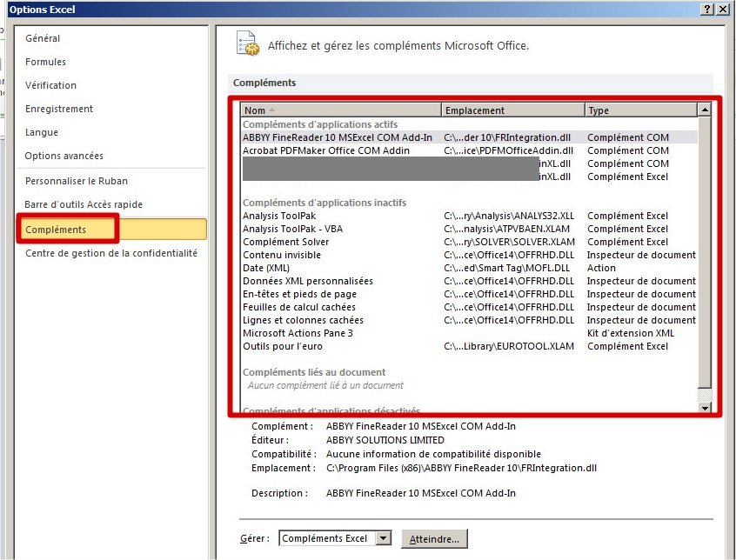Close the Options Excel dialog
This screenshot has width=736, height=560.
tap(724, 9)
